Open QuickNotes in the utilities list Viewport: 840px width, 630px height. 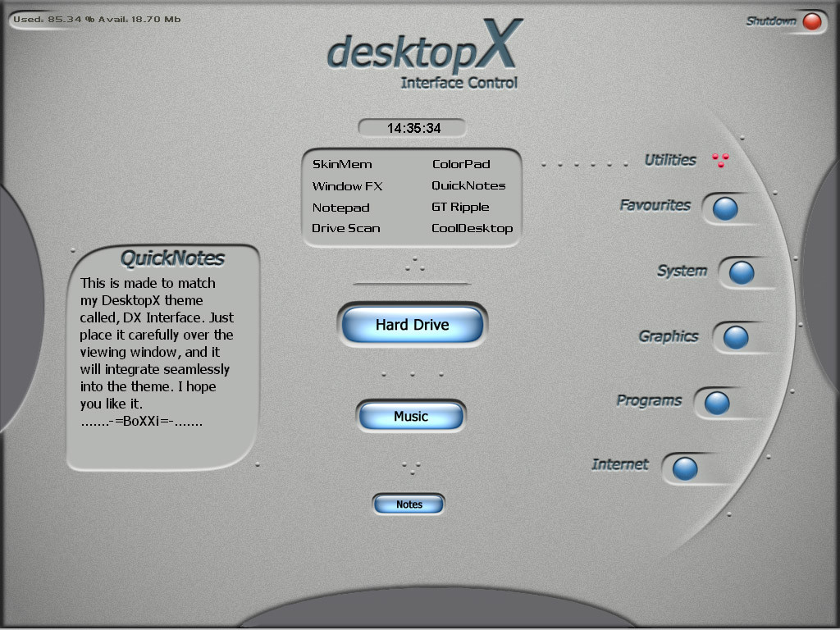tap(468, 185)
